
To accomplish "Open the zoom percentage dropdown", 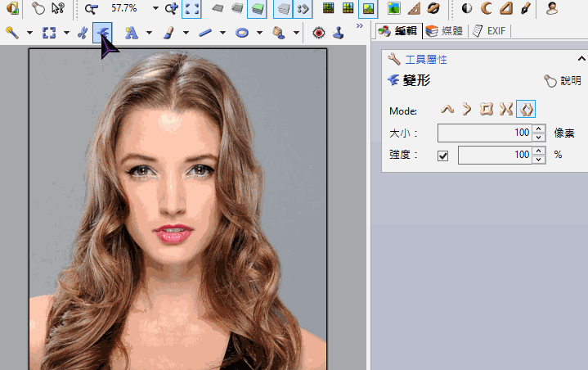I will 156,9.
